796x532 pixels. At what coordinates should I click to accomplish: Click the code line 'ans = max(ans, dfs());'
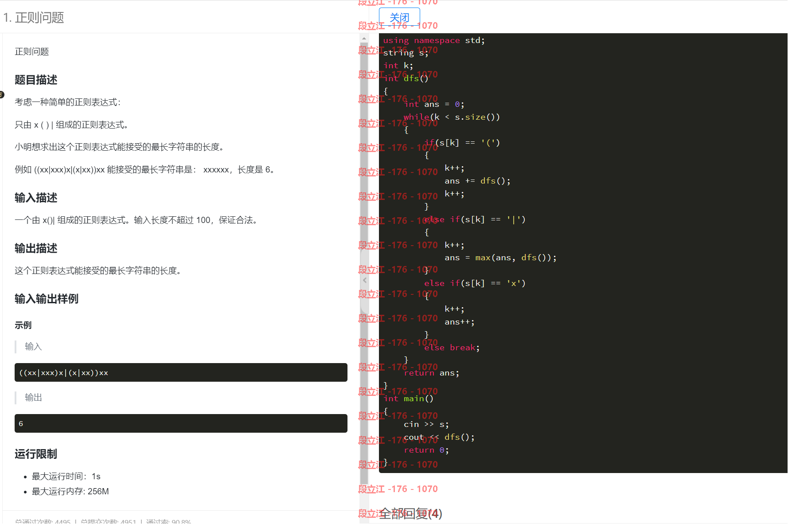(500, 258)
